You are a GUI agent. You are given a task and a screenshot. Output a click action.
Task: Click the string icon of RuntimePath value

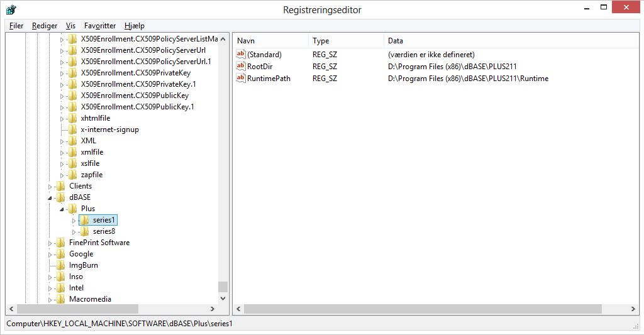tap(241, 78)
